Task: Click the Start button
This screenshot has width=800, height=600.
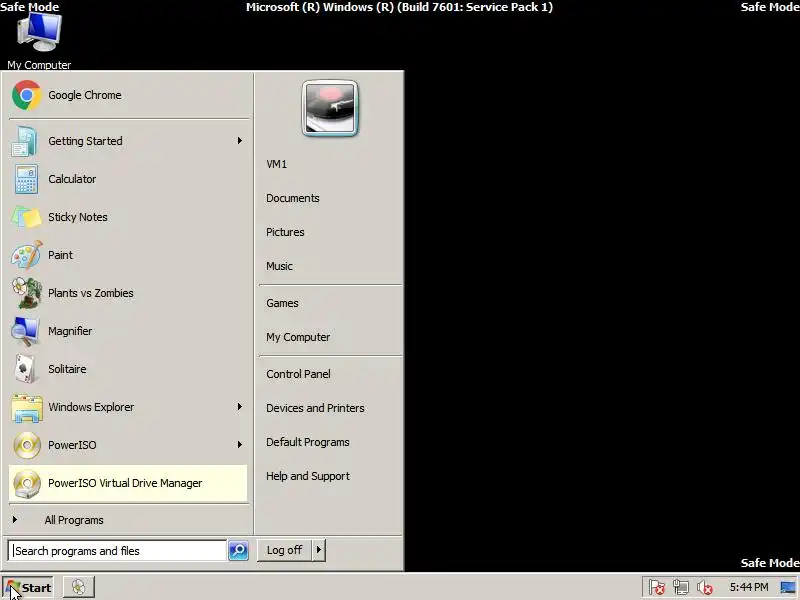Action: [x=28, y=587]
